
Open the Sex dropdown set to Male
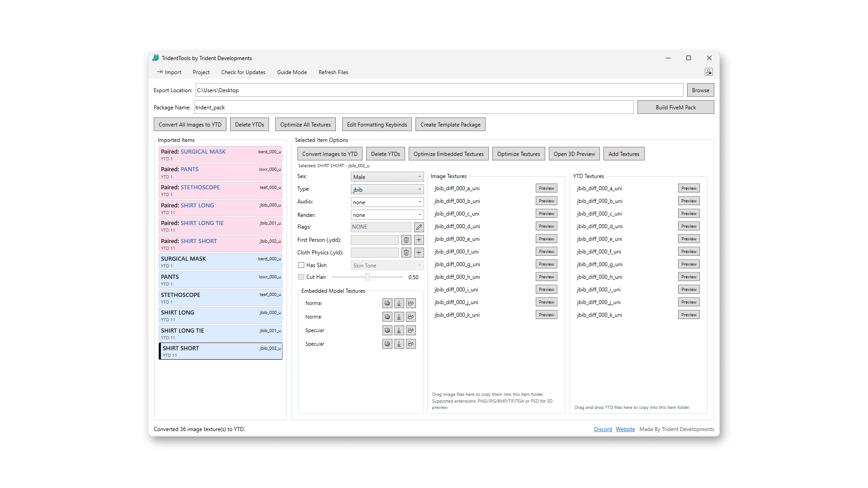point(387,176)
